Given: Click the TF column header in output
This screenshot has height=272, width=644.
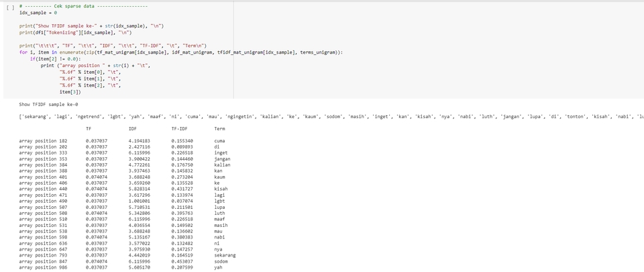Looking at the screenshot, I should tap(89, 128).
